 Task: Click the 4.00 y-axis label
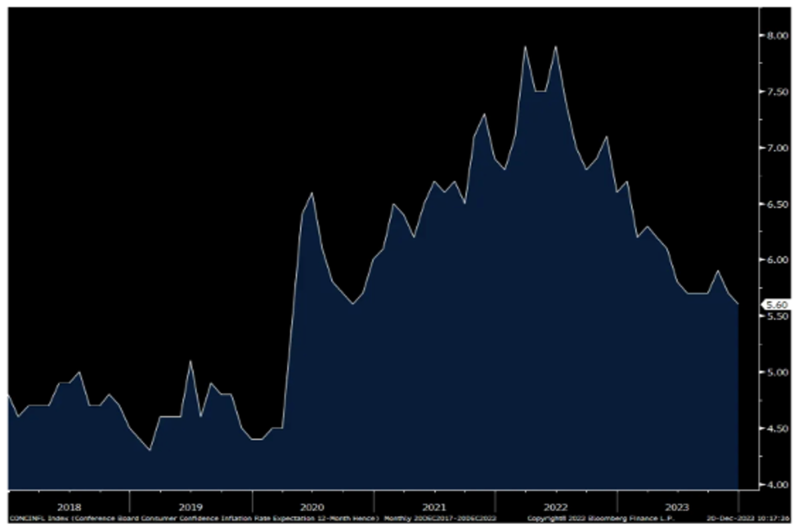[773, 485]
